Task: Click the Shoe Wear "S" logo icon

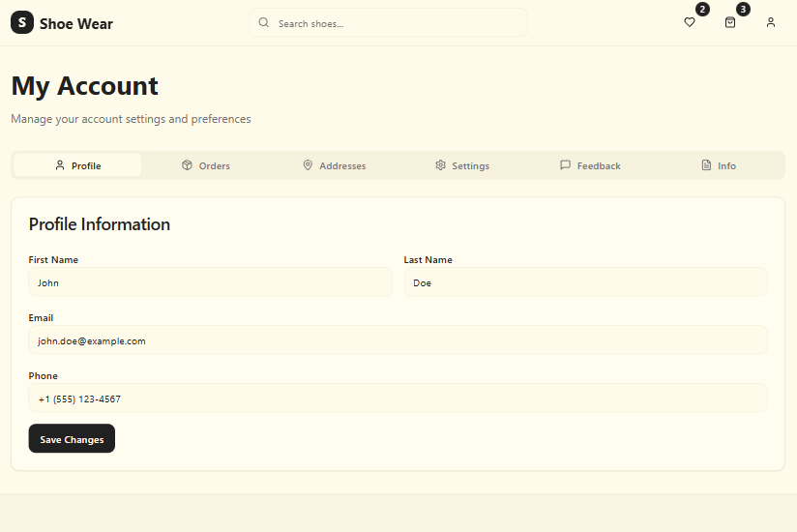Action: point(21,22)
